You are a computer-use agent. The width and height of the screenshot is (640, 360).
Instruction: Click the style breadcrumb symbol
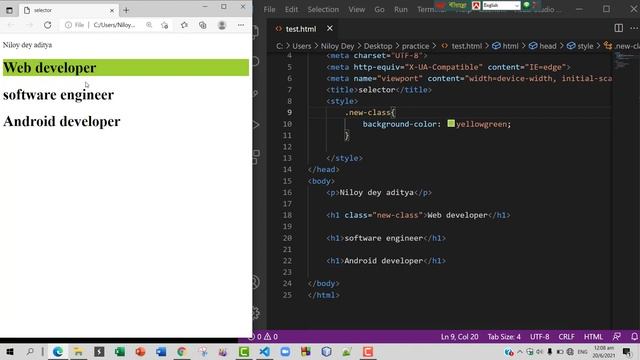tap(580, 46)
